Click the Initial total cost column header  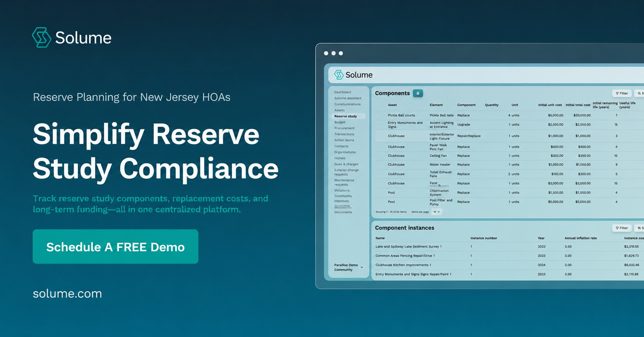click(x=578, y=105)
